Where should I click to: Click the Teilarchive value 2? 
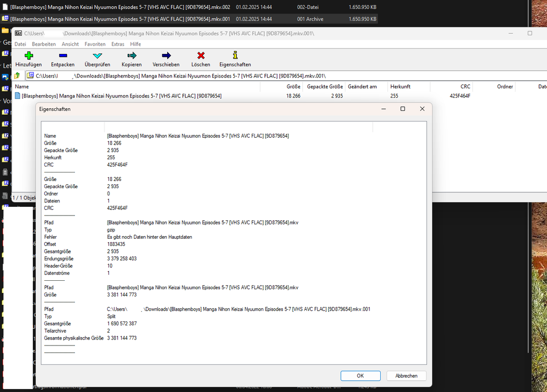(x=108, y=331)
